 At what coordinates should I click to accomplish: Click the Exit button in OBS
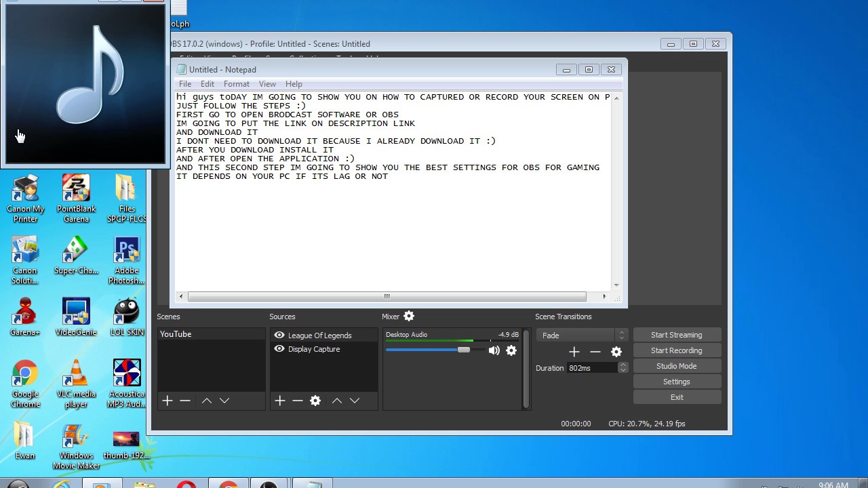677,397
